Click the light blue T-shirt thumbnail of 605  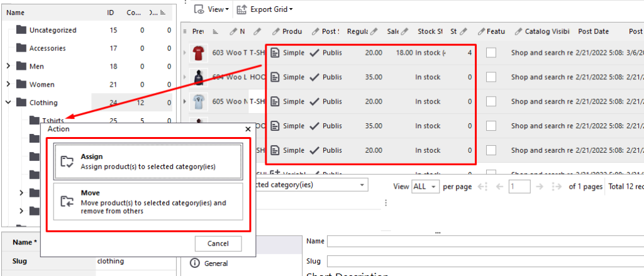199,101
